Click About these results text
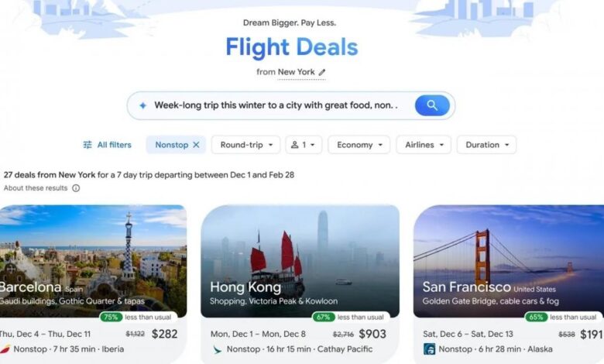The image size is (604, 364). click(x=36, y=188)
